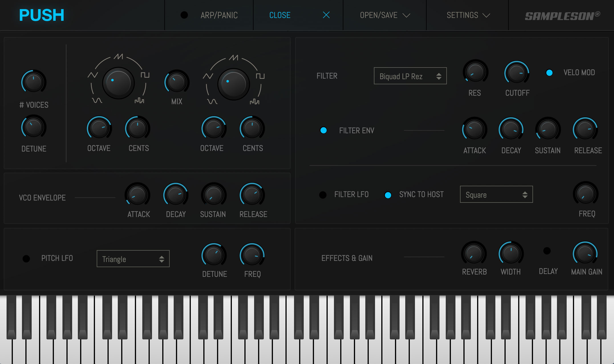Select square waveform icon on first oscillator
Image resolution: width=614 pixels, height=364 pixels.
pyautogui.click(x=145, y=75)
